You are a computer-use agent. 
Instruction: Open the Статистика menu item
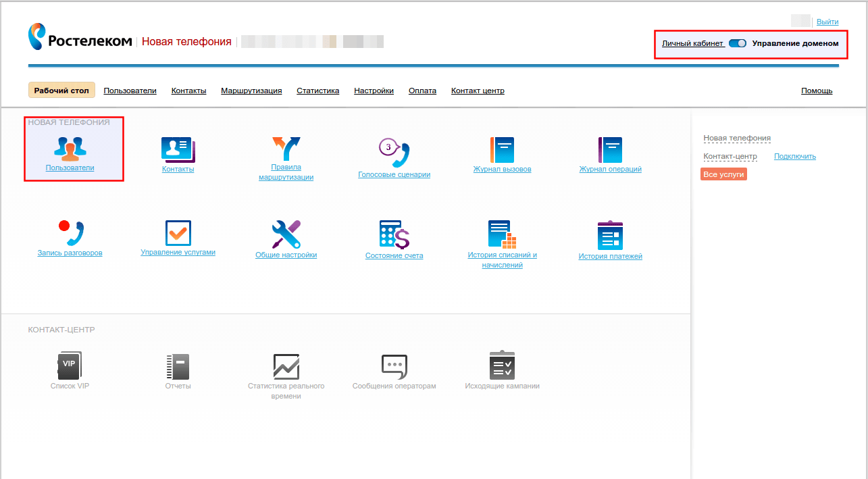[318, 91]
